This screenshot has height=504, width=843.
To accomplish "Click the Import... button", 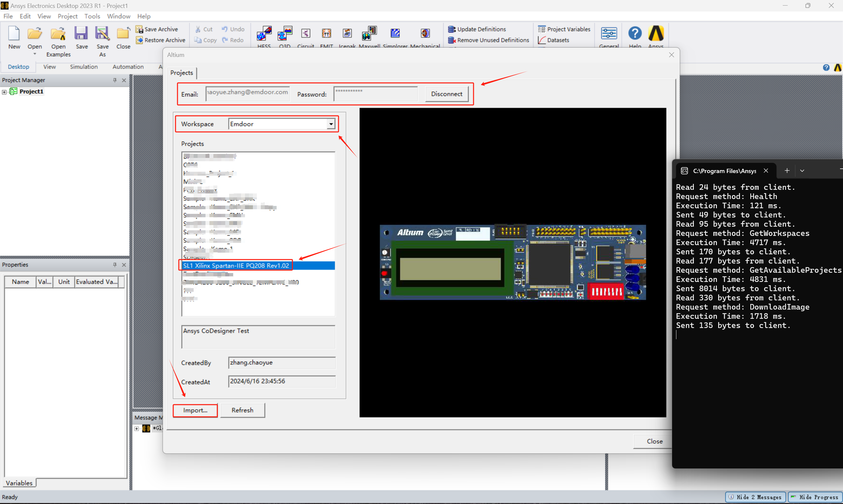I will coord(195,410).
